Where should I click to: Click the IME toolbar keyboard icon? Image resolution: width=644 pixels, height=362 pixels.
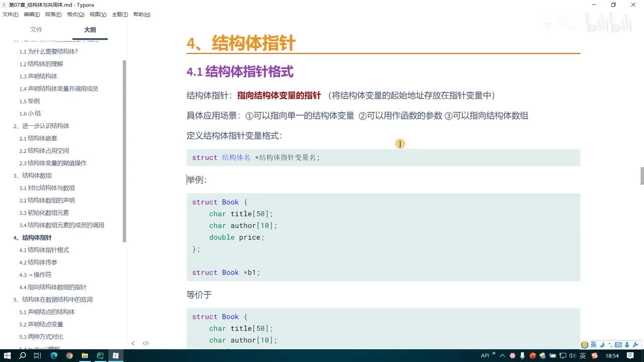618,345
